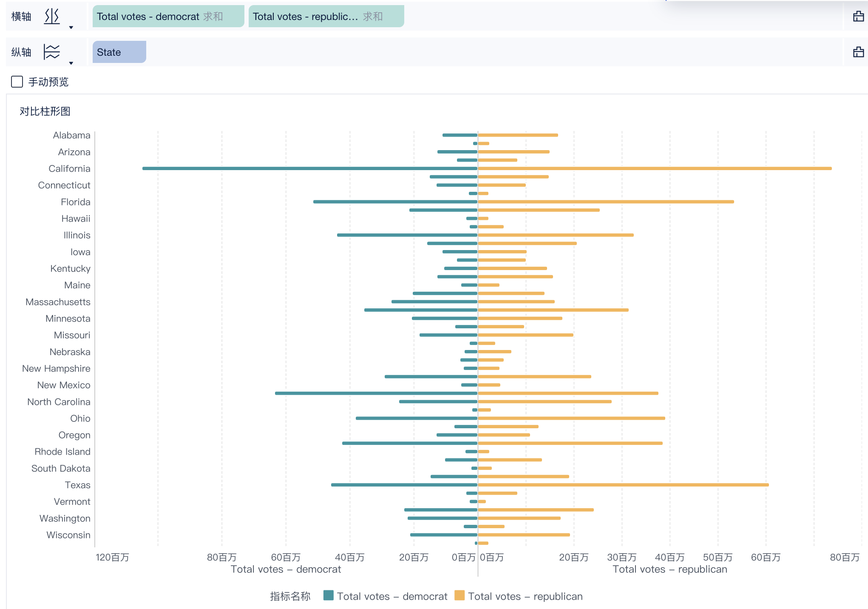Select the Total votes - republican field pill
The image size is (868, 609).
tap(305, 17)
